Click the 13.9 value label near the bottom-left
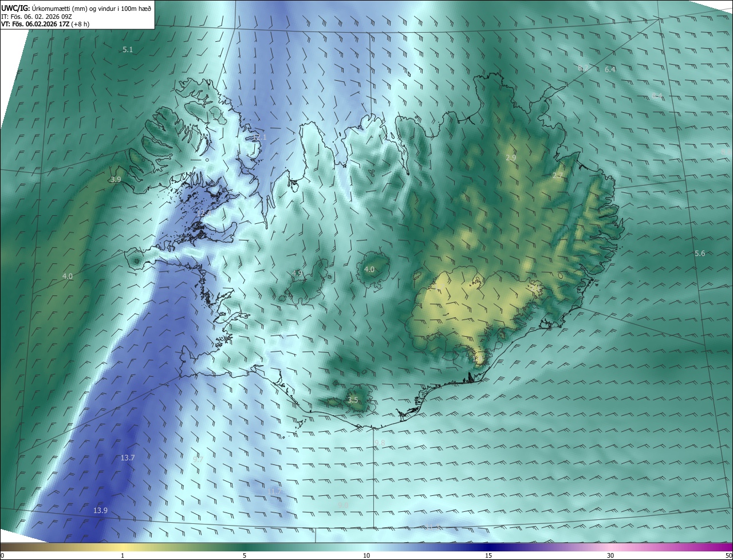The width and height of the screenshot is (733, 560). (100, 510)
